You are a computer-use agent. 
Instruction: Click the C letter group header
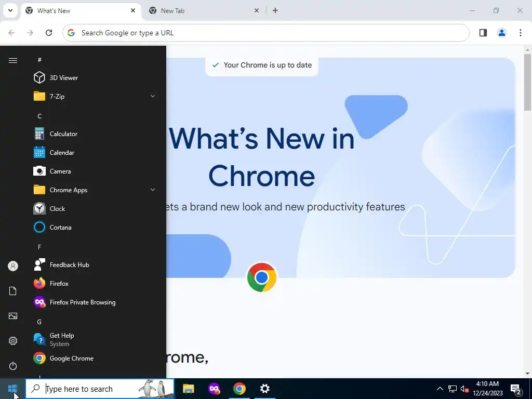click(x=39, y=116)
